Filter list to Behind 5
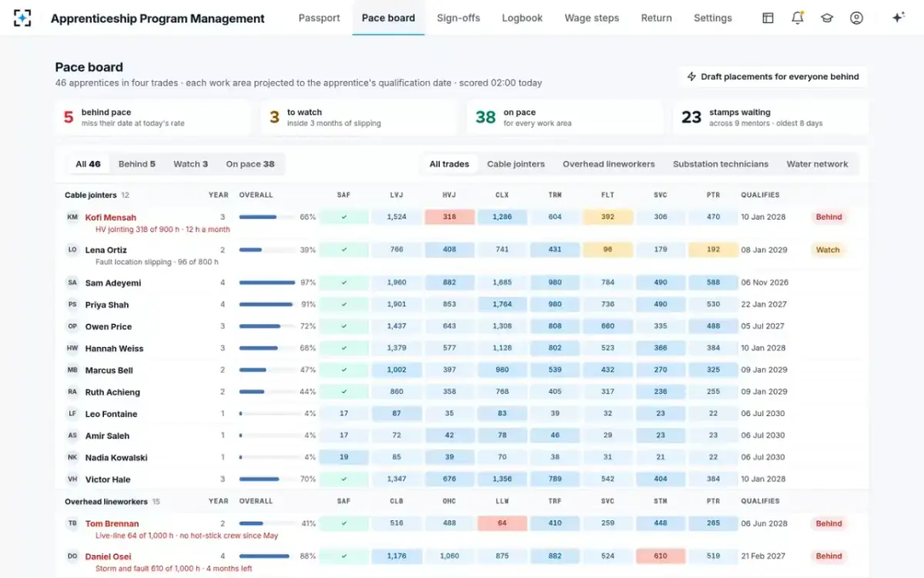 tap(137, 164)
